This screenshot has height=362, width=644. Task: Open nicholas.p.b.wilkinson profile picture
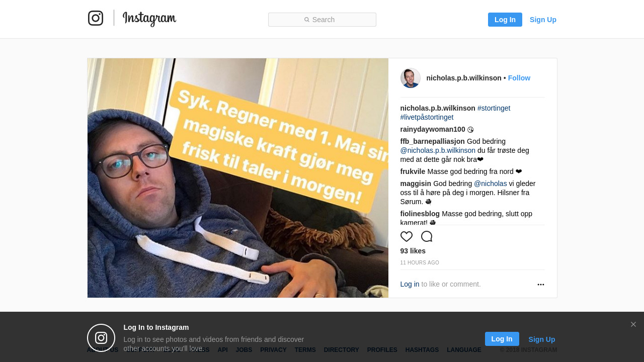(411, 78)
